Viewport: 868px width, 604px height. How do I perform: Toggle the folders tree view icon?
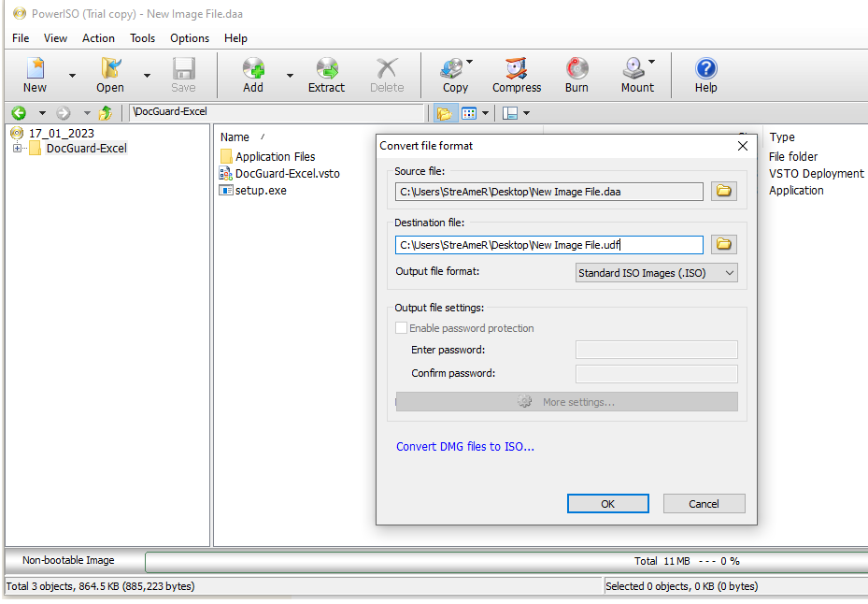click(444, 113)
